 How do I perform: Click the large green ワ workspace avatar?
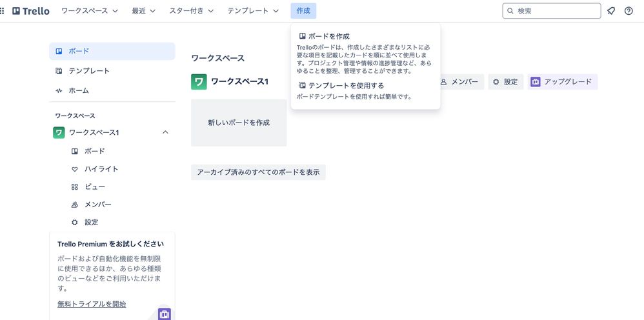(199, 82)
